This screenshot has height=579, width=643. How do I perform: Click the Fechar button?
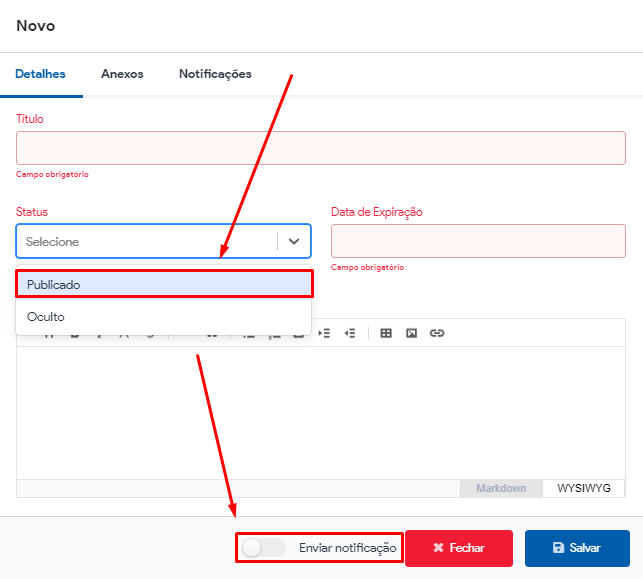point(459,548)
